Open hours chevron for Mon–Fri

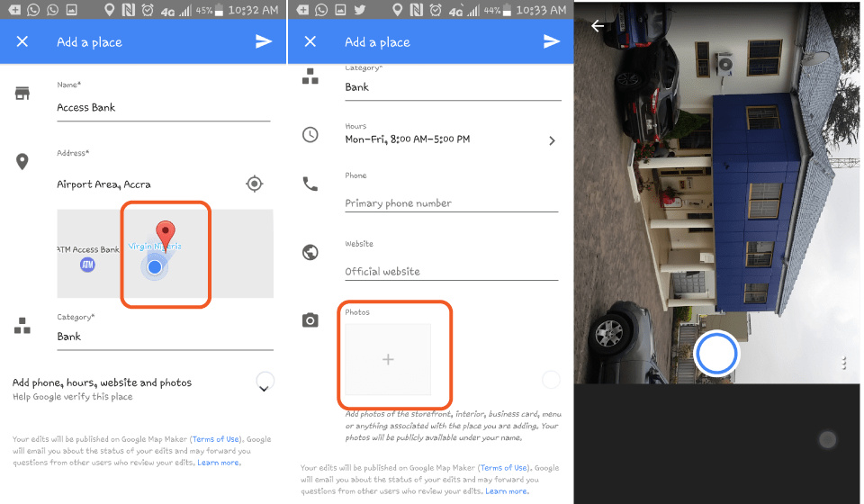(552, 140)
